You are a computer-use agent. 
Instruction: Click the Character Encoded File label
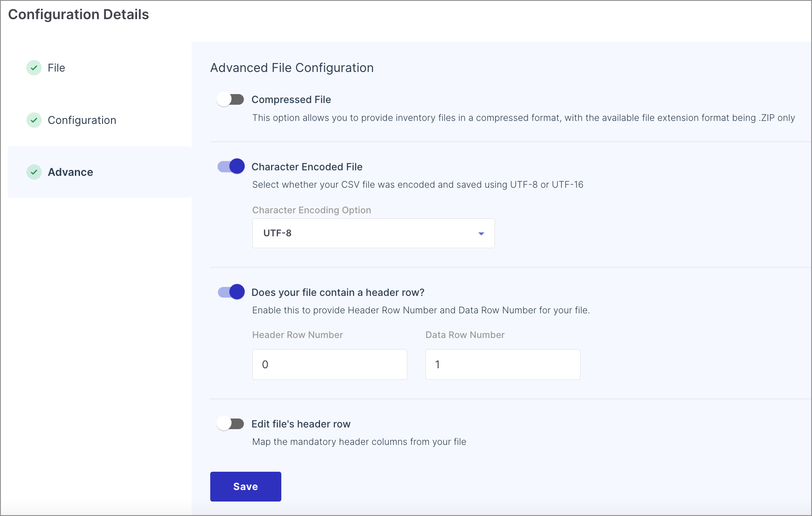point(307,167)
